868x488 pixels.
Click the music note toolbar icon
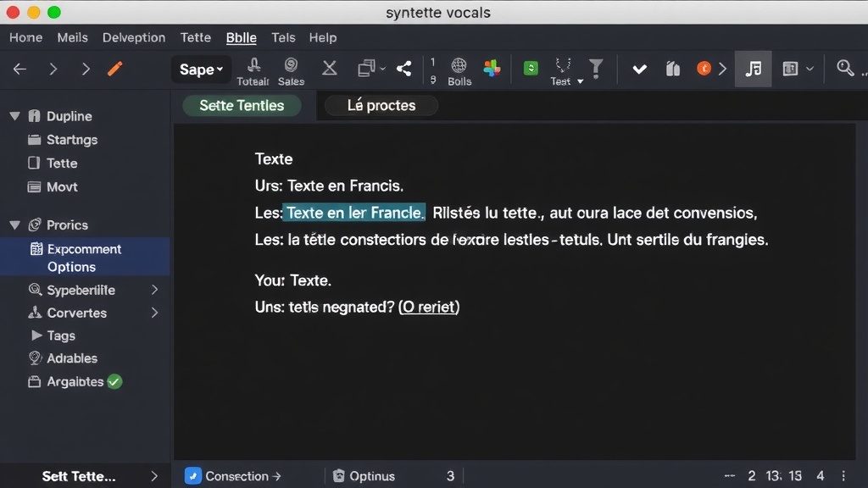pyautogui.click(x=753, y=69)
